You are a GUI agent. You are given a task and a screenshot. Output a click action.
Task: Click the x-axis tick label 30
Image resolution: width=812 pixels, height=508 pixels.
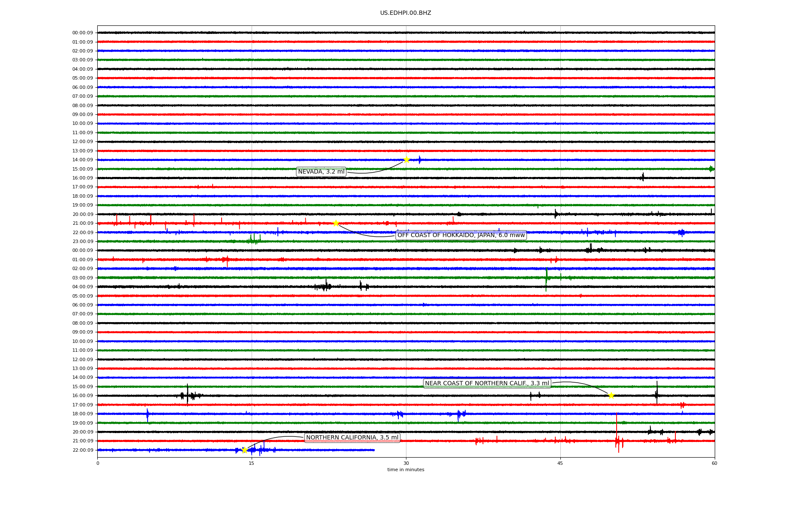(x=406, y=463)
